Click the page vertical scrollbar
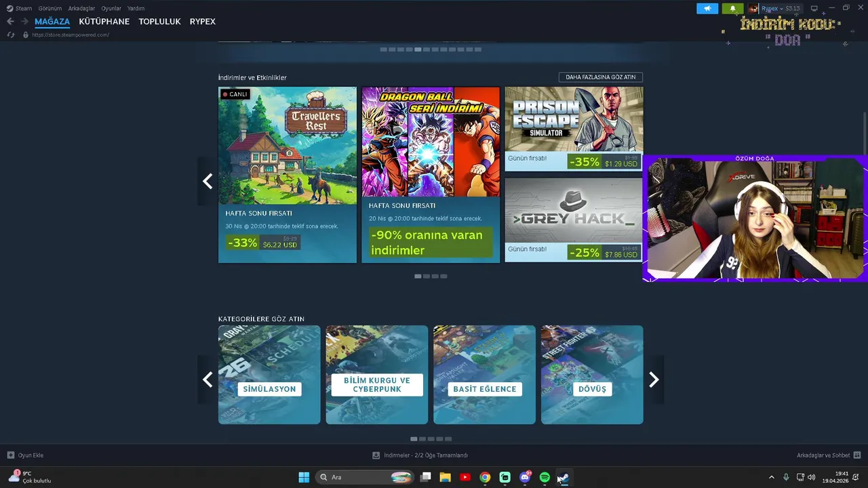The image size is (868, 488). coord(865,133)
